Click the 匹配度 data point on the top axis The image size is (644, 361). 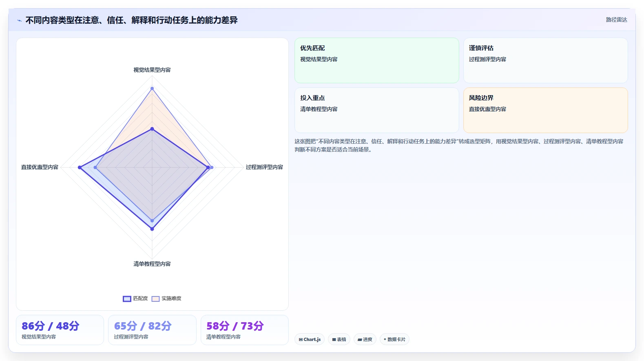[x=152, y=129]
